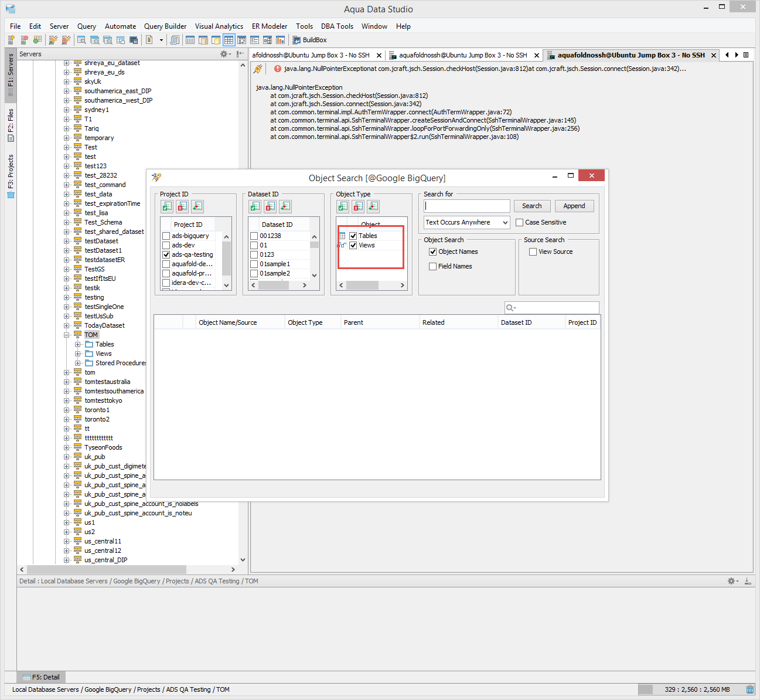Uncheck the Views object type checkbox
The width and height of the screenshot is (760, 700).
coord(353,245)
